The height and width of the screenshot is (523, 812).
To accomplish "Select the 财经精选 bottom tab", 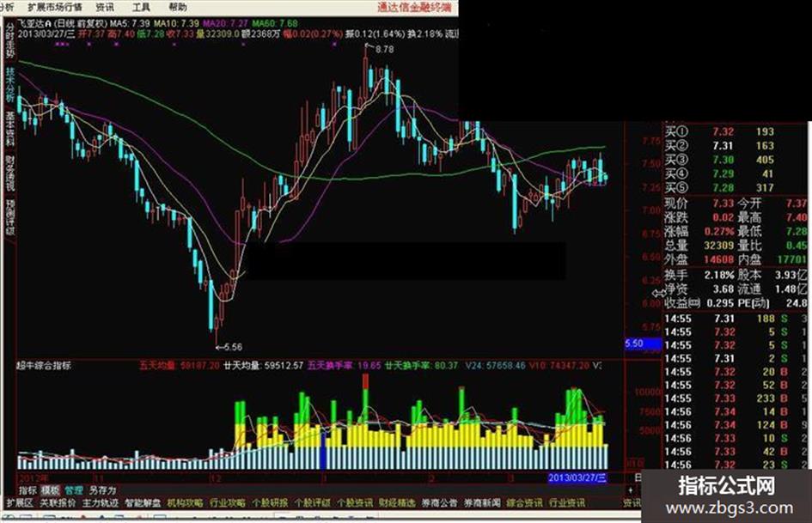I will pyautogui.click(x=397, y=502).
